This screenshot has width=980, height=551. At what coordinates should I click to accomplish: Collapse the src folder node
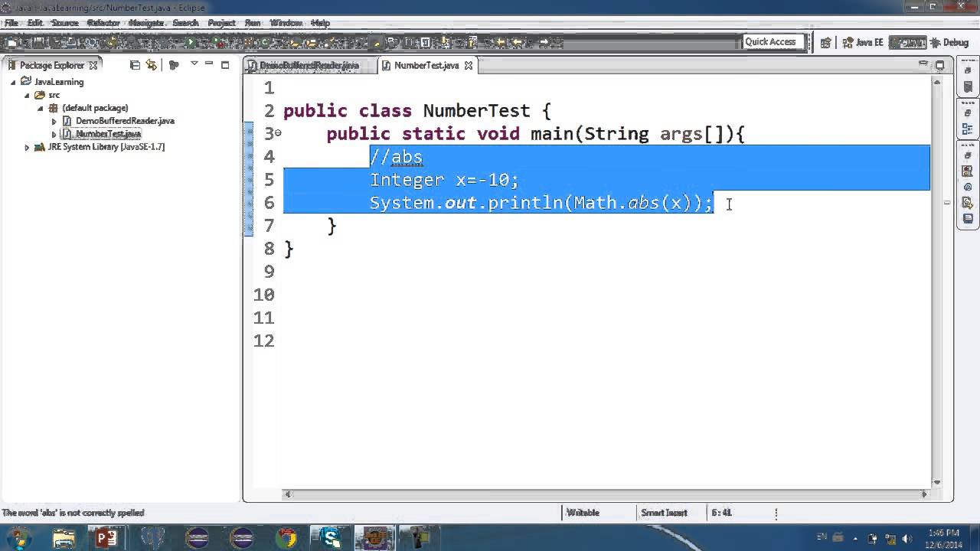(27, 95)
